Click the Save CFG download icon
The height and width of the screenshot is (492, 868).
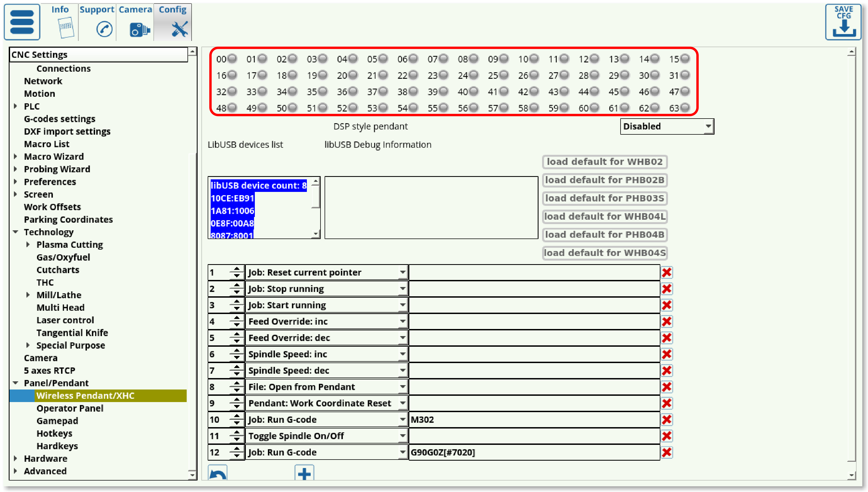click(x=843, y=22)
